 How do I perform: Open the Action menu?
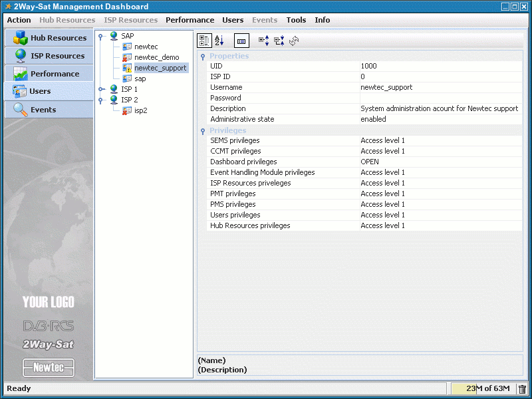(19, 20)
